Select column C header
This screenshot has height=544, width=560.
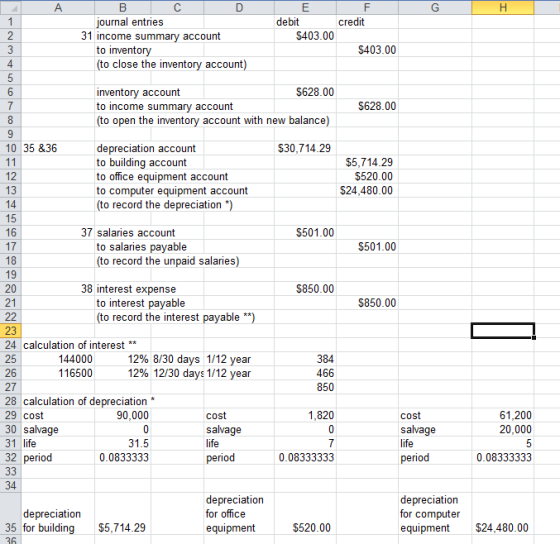coord(177,7)
